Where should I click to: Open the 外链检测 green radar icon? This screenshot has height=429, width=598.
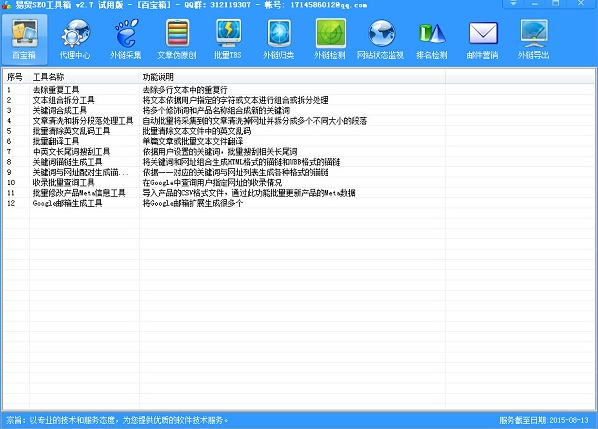click(x=330, y=39)
